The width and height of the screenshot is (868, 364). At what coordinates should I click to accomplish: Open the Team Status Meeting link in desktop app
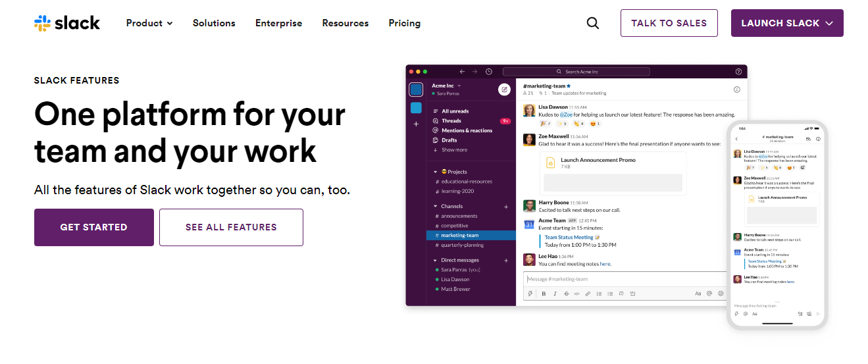[569, 237]
